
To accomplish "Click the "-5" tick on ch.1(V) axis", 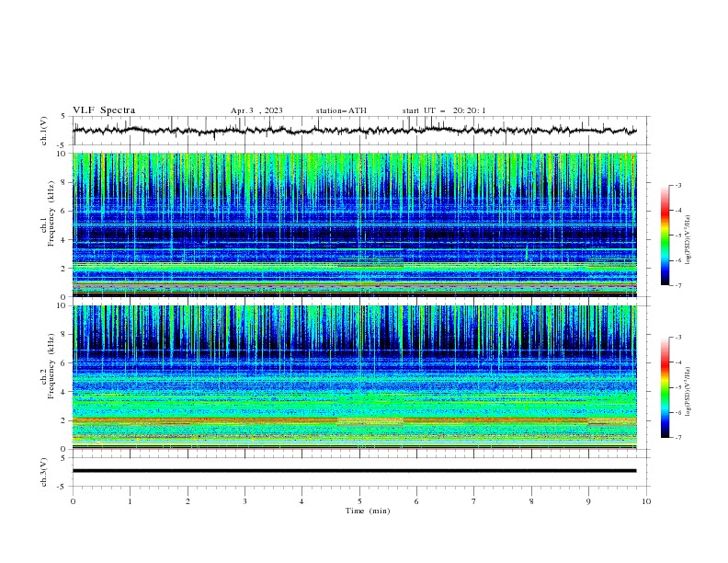I will [63, 145].
